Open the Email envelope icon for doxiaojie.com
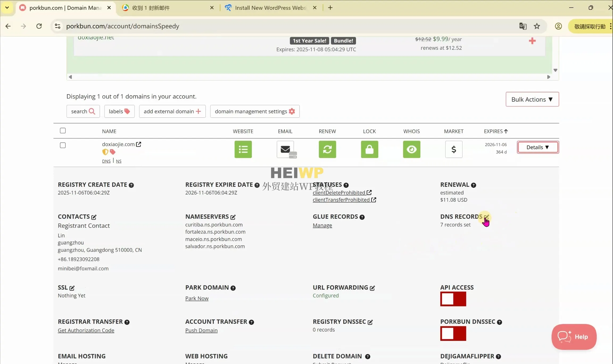The height and width of the screenshot is (364, 613). pos(285,149)
